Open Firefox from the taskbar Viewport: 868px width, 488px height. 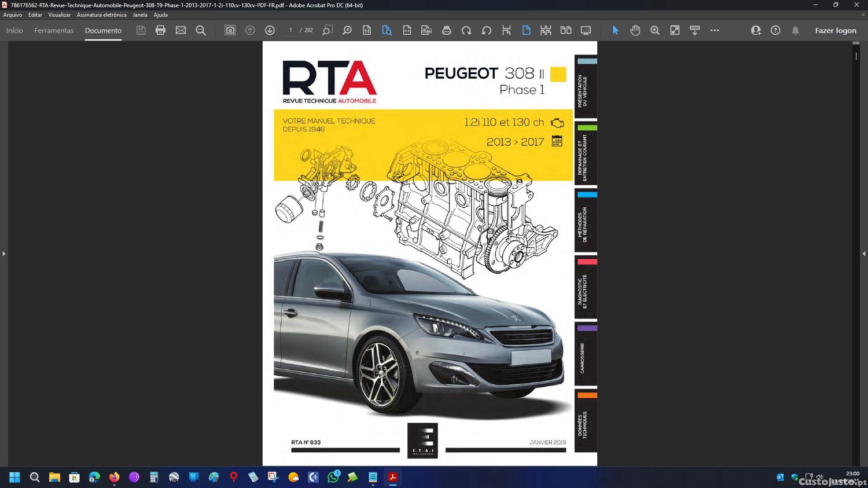[x=114, y=477]
